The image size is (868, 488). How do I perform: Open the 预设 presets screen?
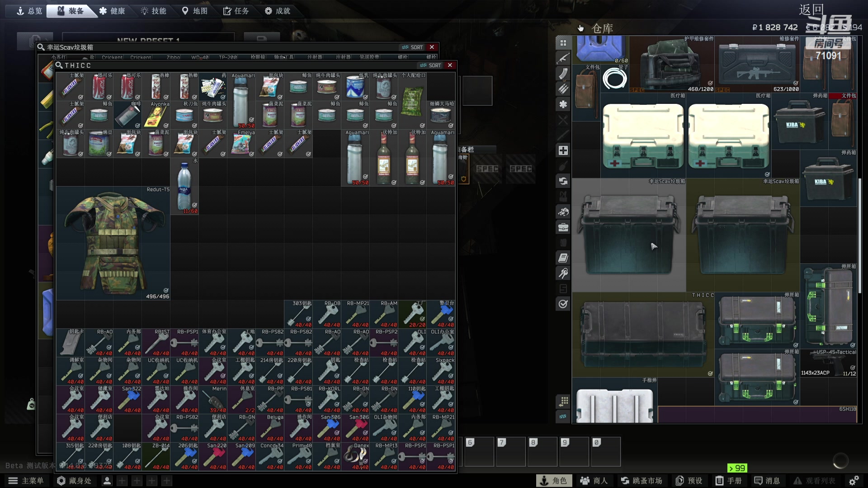pos(689,481)
